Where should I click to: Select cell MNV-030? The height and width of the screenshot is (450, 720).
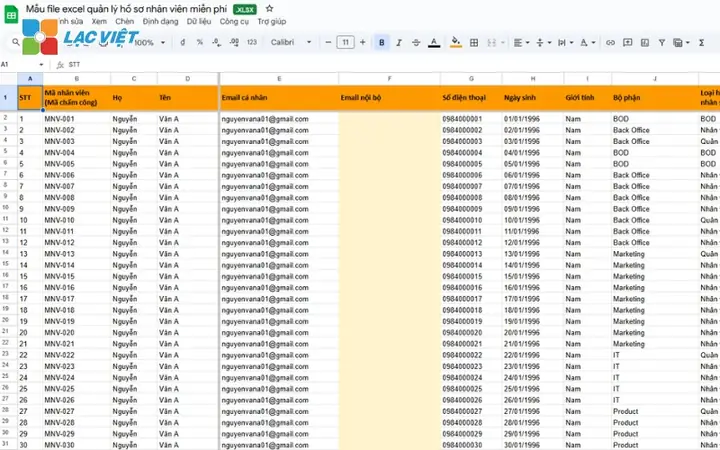[x=77, y=444]
